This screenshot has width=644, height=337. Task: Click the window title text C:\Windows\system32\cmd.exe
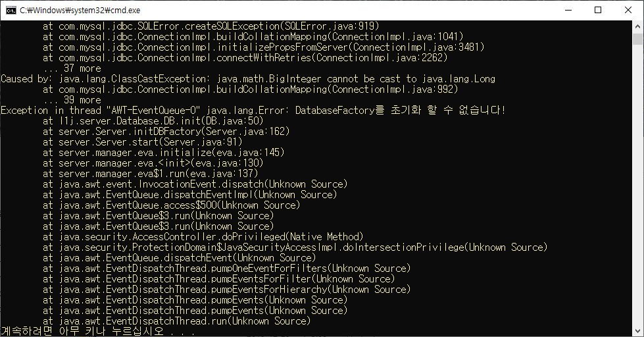pos(80,11)
